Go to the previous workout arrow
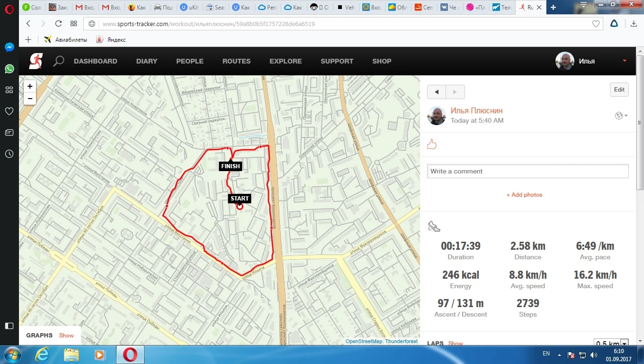Viewport: 644px width, 364px height. point(437,92)
